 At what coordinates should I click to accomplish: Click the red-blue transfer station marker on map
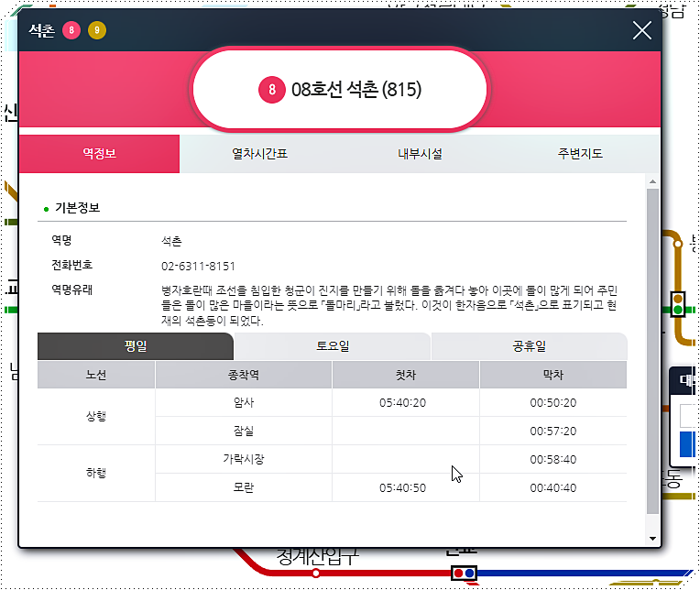click(x=464, y=573)
